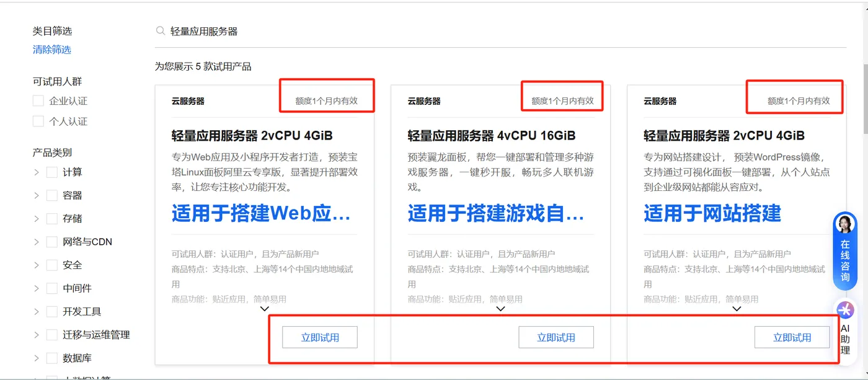This screenshot has width=868, height=380.
Task: Click 适用于网站搭建 headline
Action: (x=712, y=213)
